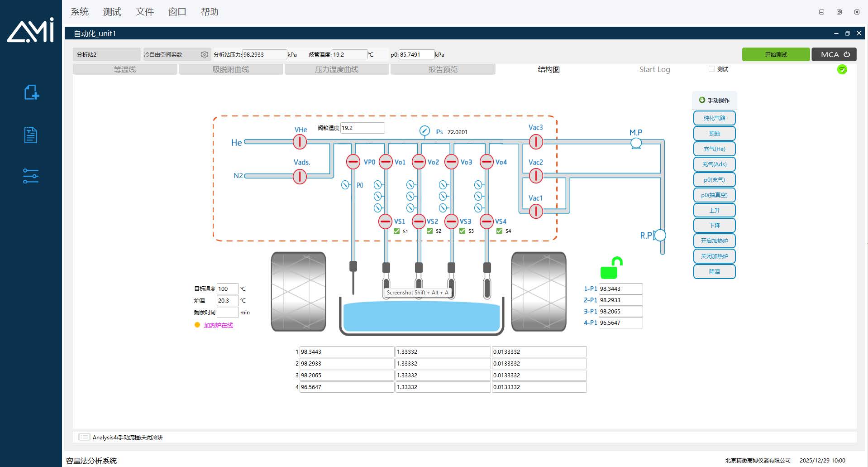Image resolution: width=868 pixels, height=467 pixels.
Task: Click the MCA power button
Action: pos(834,54)
